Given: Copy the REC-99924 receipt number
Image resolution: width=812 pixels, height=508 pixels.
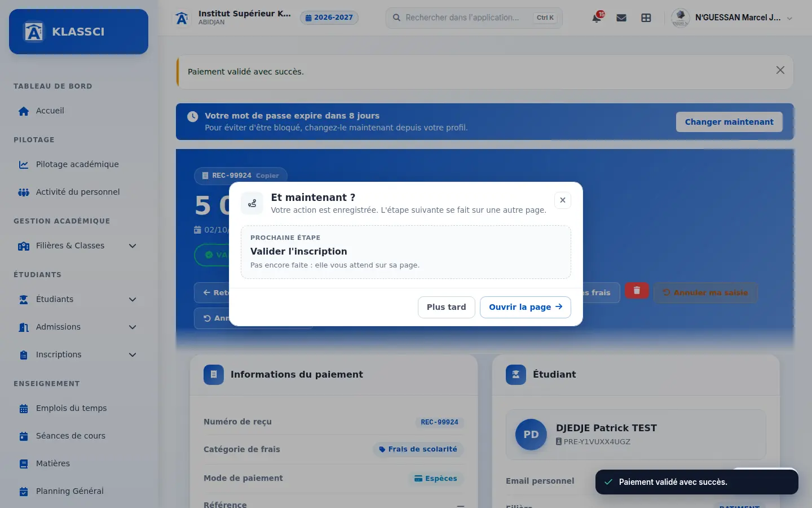Looking at the screenshot, I should pos(267,176).
